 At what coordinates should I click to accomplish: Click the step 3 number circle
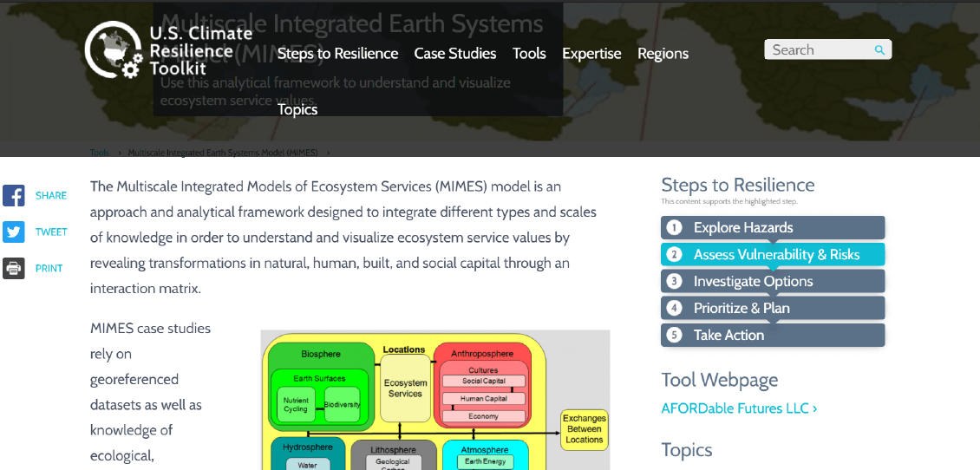[x=674, y=282]
